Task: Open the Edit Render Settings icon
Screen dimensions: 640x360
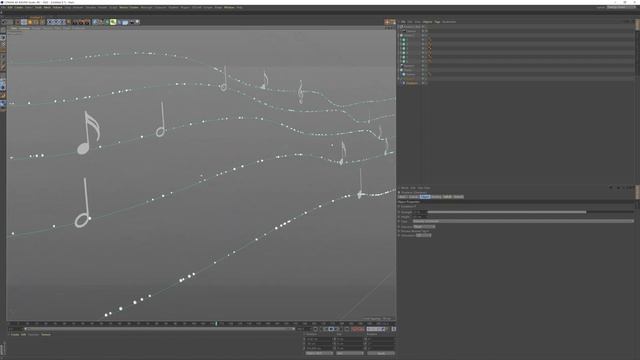Action: (87, 22)
